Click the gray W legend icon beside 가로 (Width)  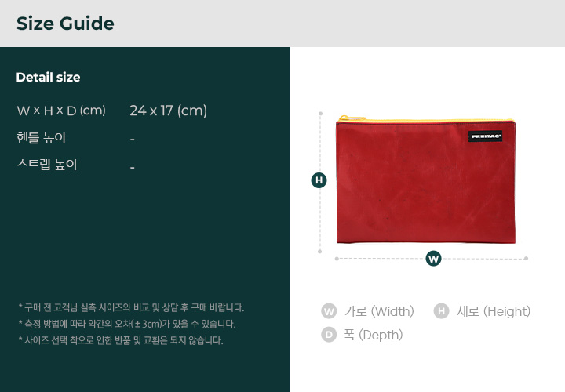coord(329,311)
